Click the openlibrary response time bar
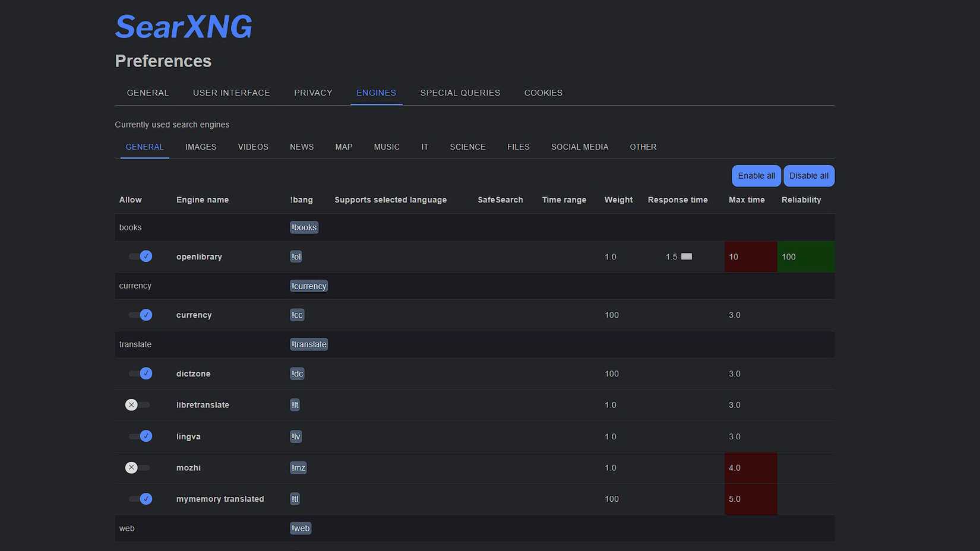The width and height of the screenshot is (980, 551). click(687, 256)
